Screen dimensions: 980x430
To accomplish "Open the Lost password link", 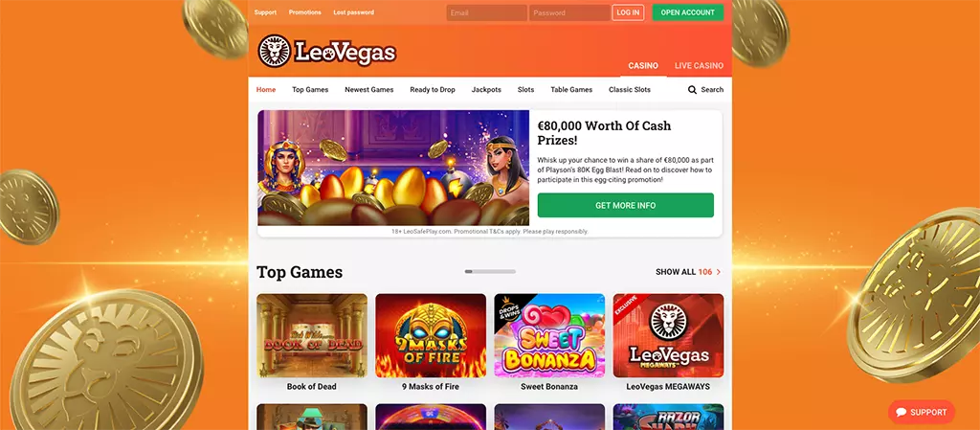I will (x=354, y=12).
